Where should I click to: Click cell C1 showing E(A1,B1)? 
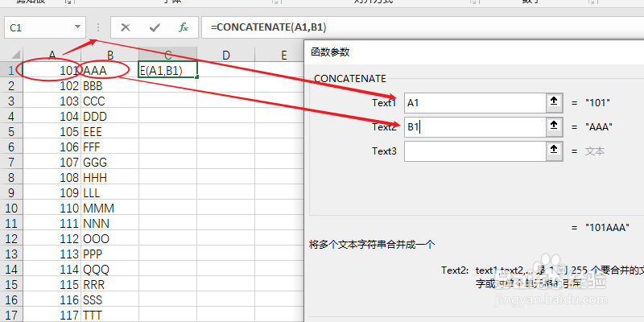click(168, 71)
